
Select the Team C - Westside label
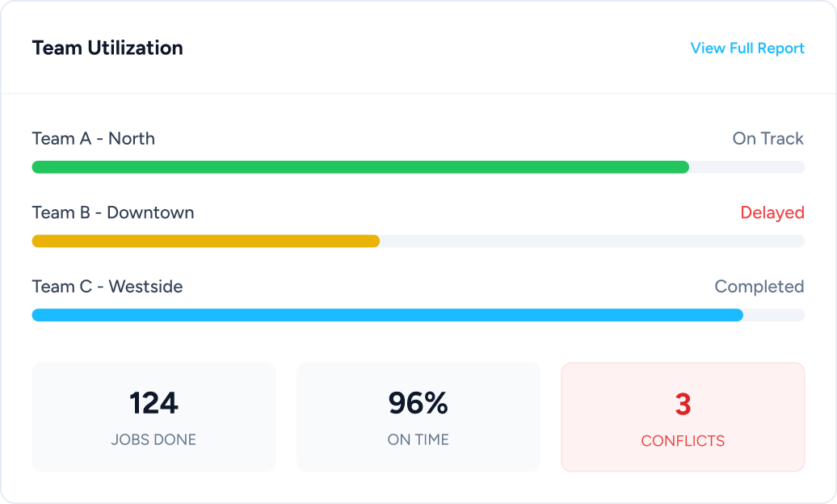point(107,287)
